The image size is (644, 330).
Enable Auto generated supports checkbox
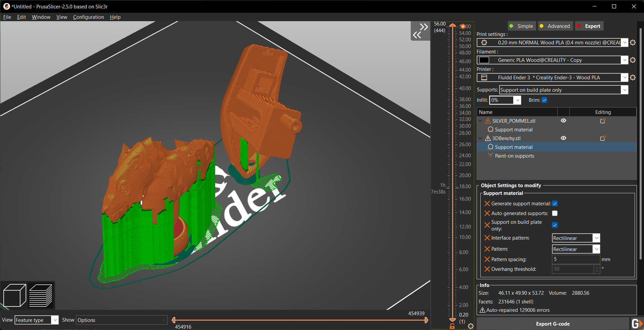coord(555,213)
